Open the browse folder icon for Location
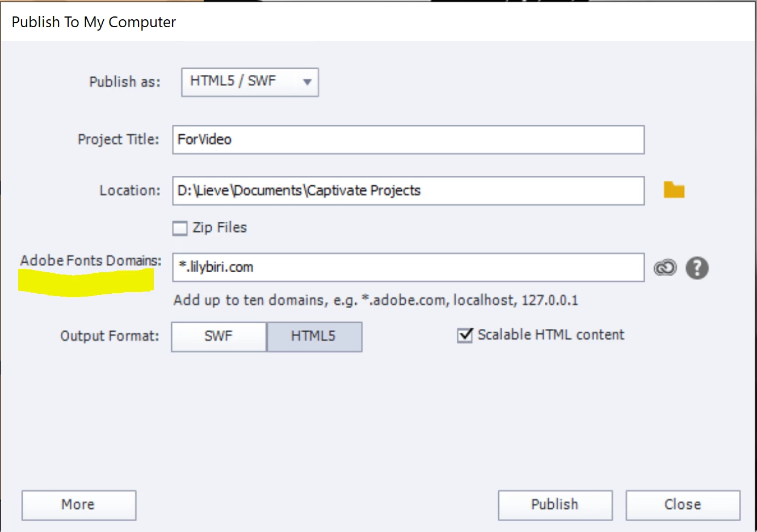Screen dimensions: 757x532 (674, 190)
